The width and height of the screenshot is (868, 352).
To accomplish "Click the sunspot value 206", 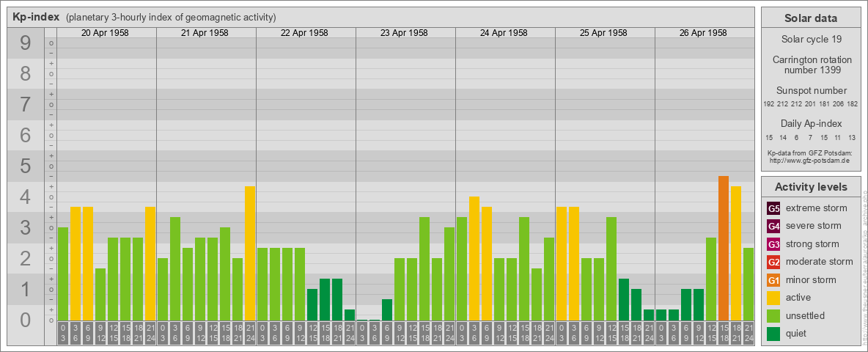I will 839,104.
